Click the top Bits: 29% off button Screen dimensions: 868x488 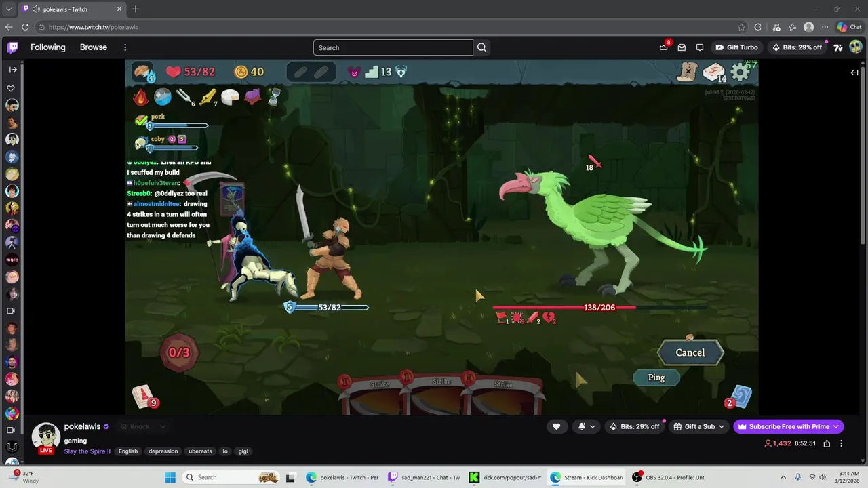(x=797, y=47)
